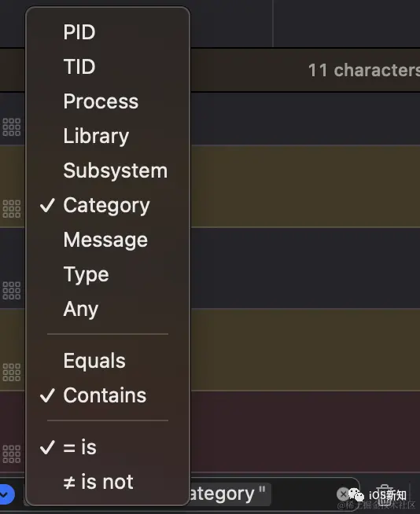420x514 pixels.
Task: Click the second grid metadata icon
Action: [x=12, y=209]
